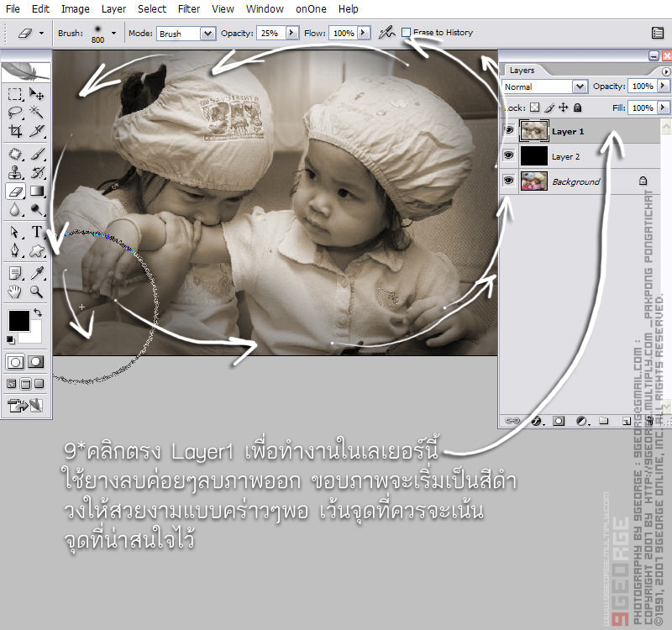Select the Type tool

tap(36, 232)
